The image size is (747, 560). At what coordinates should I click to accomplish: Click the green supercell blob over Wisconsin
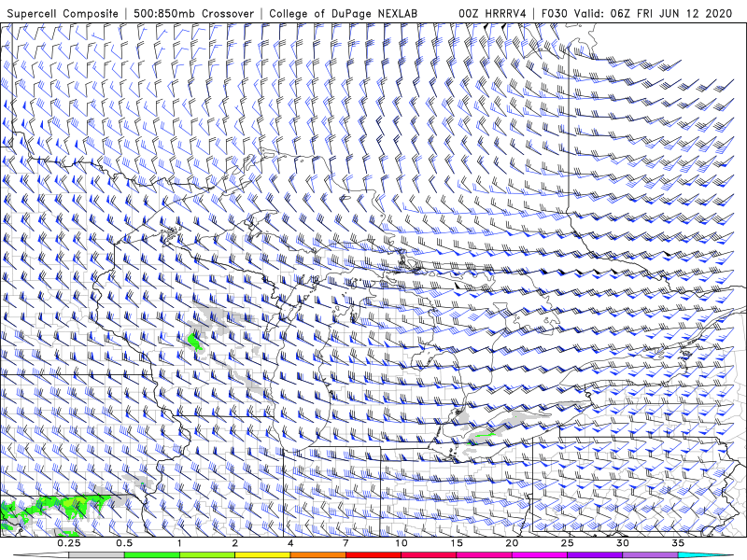click(x=194, y=342)
